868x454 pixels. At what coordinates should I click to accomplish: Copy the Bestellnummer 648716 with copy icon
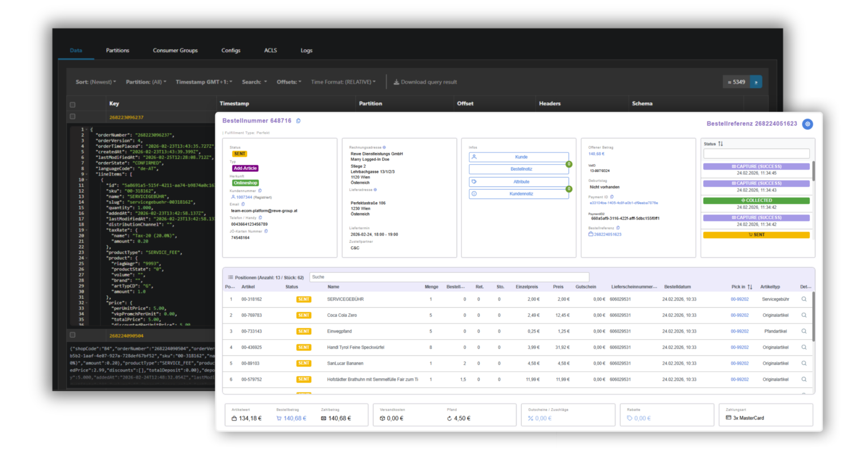[x=298, y=121]
